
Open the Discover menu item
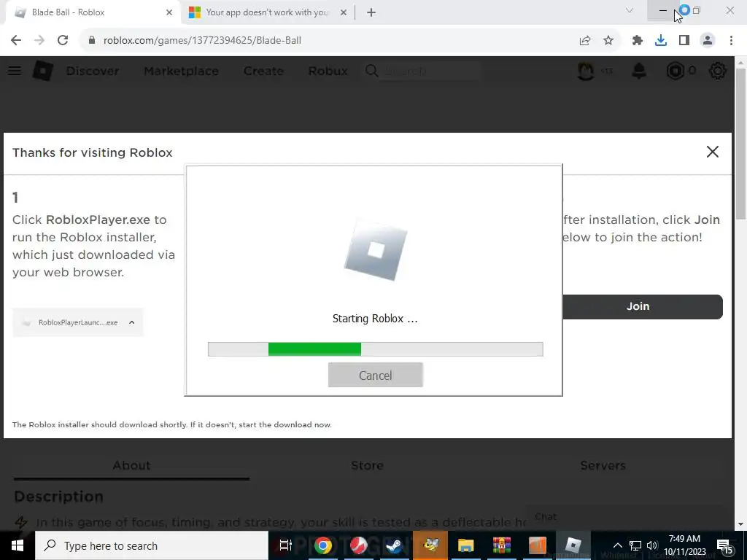93,71
